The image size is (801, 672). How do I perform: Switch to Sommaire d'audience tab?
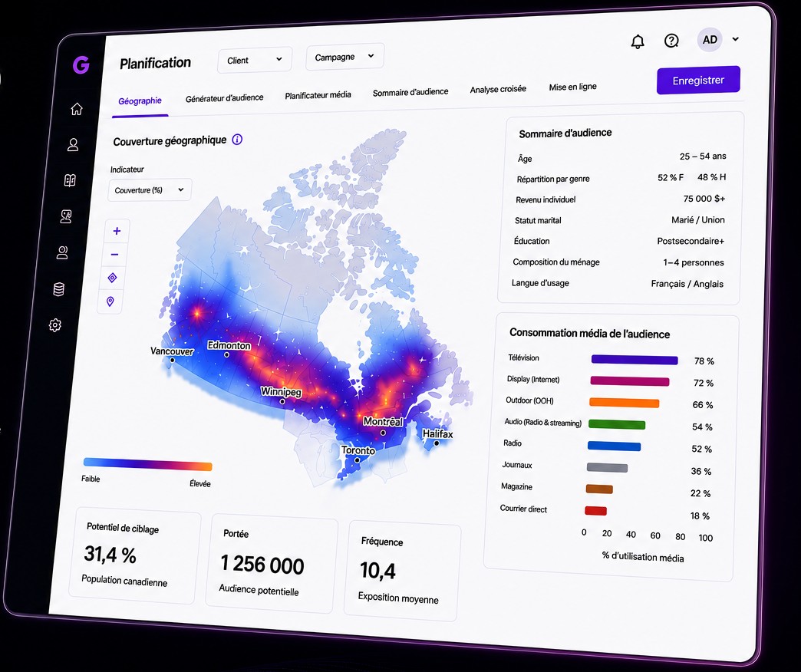coord(410,92)
